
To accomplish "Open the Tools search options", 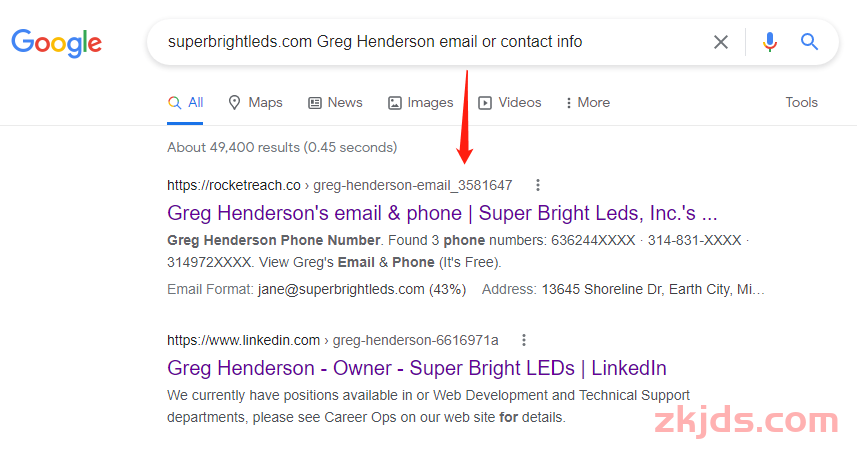I will pyautogui.click(x=801, y=102).
